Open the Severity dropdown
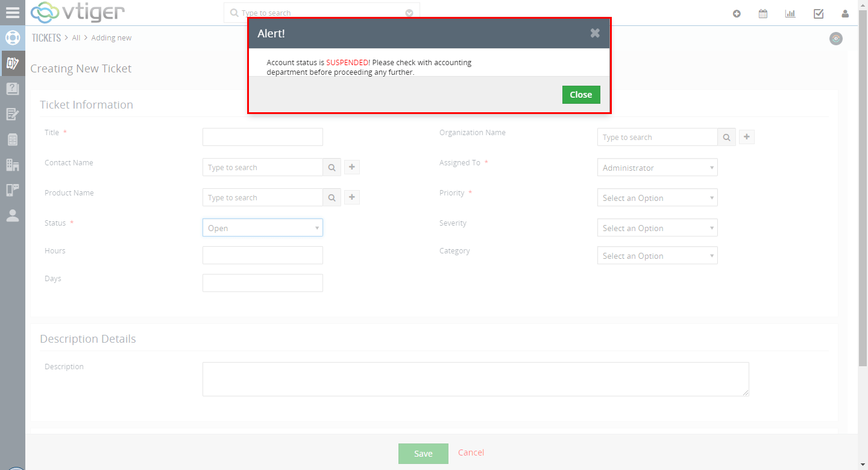The image size is (868, 470). (x=657, y=227)
